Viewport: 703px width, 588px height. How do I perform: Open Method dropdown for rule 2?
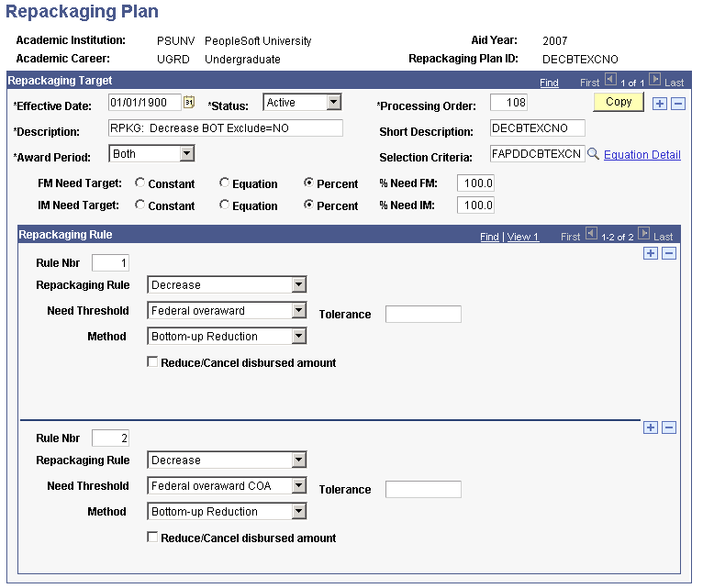[x=298, y=511]
